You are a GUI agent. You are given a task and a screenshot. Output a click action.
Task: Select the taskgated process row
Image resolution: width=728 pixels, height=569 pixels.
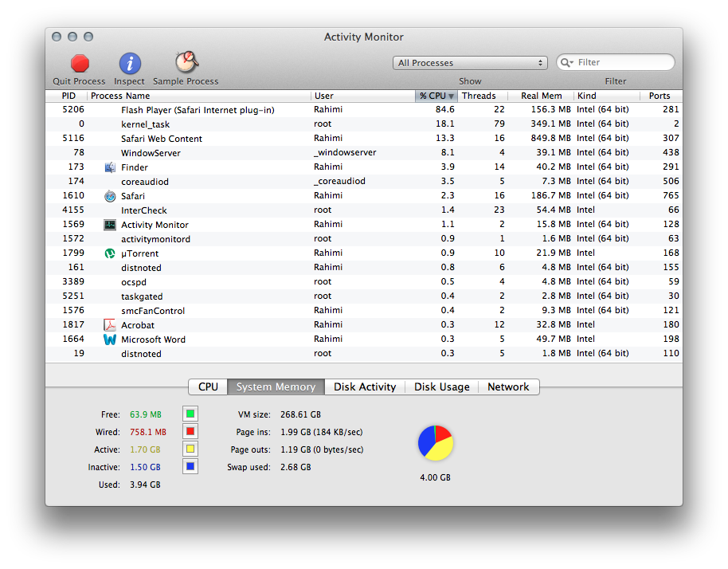click(364, 296)
